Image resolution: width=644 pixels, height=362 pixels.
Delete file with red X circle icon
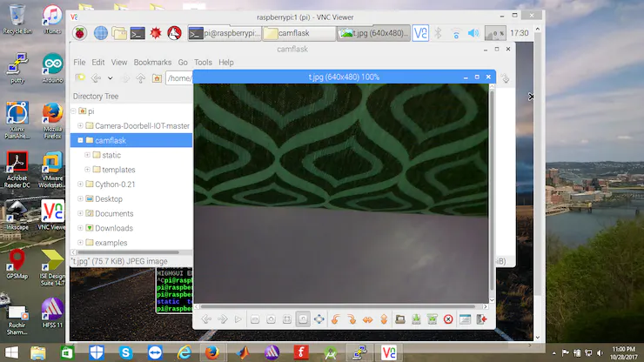448,319
